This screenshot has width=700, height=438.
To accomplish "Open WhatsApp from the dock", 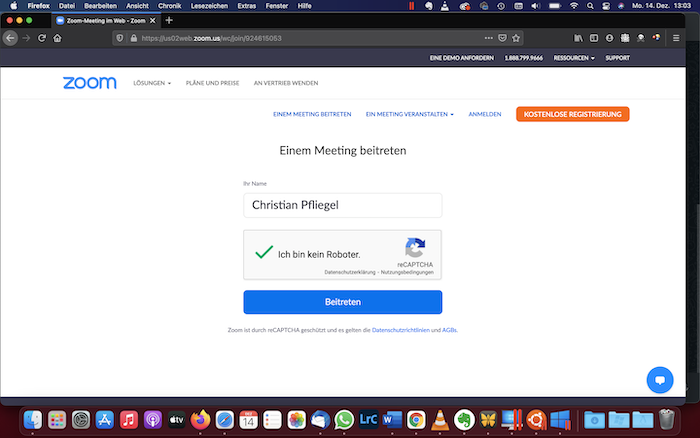I will point(345,418).
